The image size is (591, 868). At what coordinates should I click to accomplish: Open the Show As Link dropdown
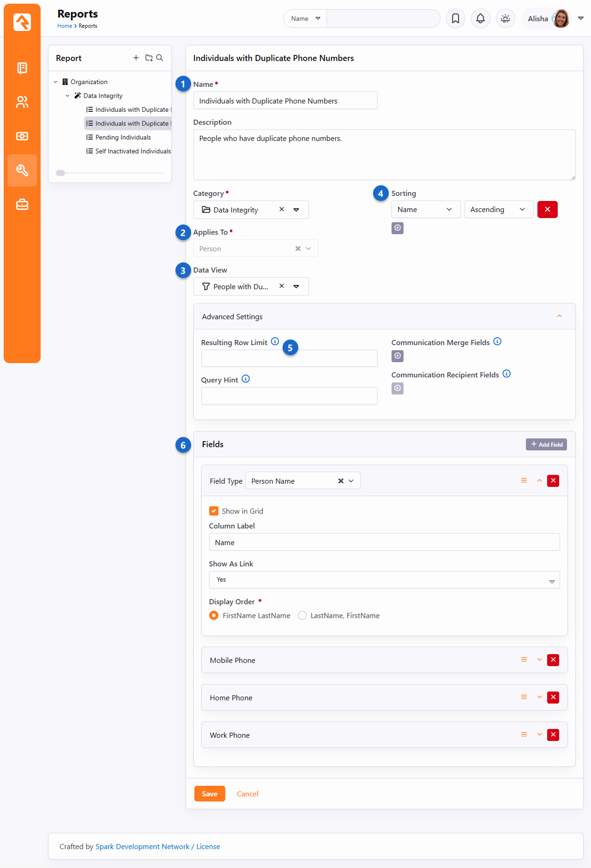click(x=384, y=580)
